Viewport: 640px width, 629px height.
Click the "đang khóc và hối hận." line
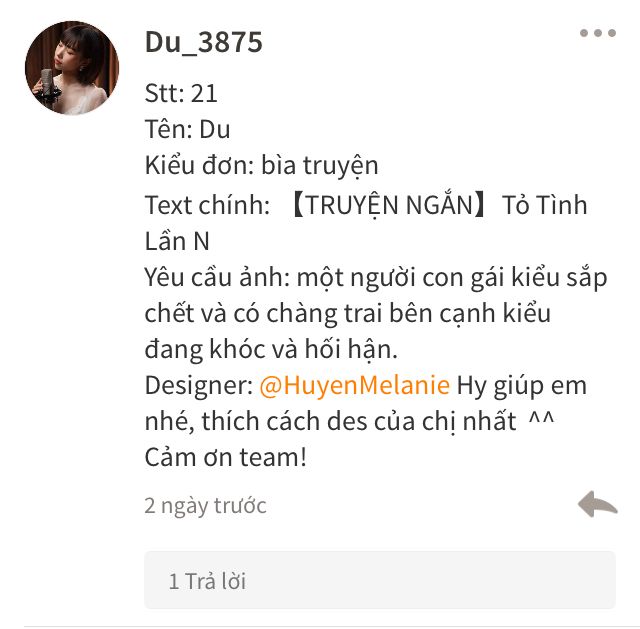pos(271,350)
